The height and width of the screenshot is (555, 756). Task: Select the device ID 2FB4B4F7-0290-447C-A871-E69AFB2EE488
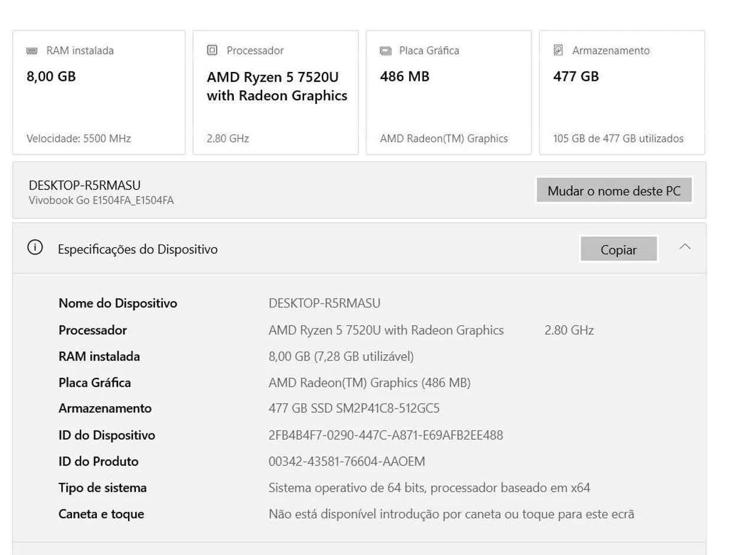pyautogui.click(x=386, y=436)
